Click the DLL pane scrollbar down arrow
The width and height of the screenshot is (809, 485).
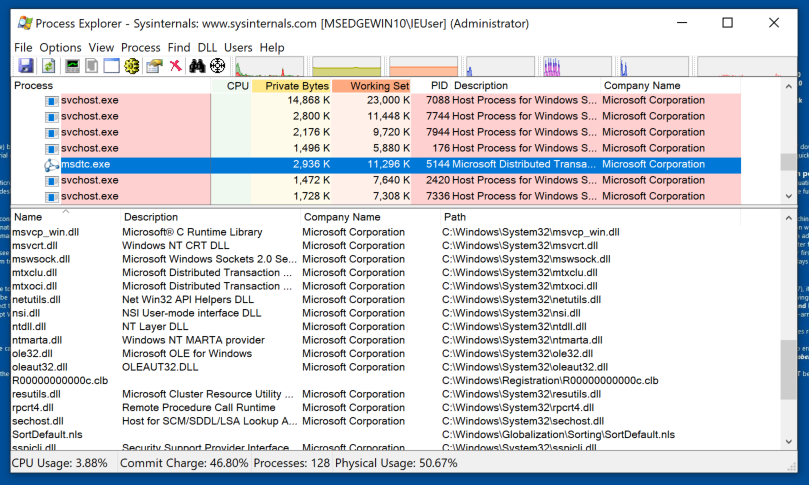[788, 442]
